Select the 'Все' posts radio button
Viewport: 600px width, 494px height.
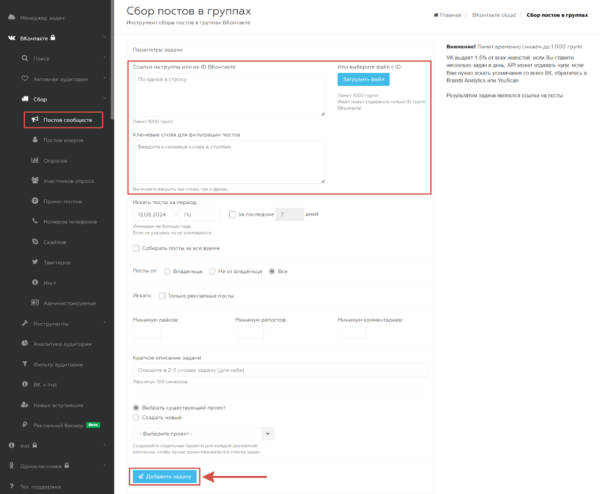272,271
